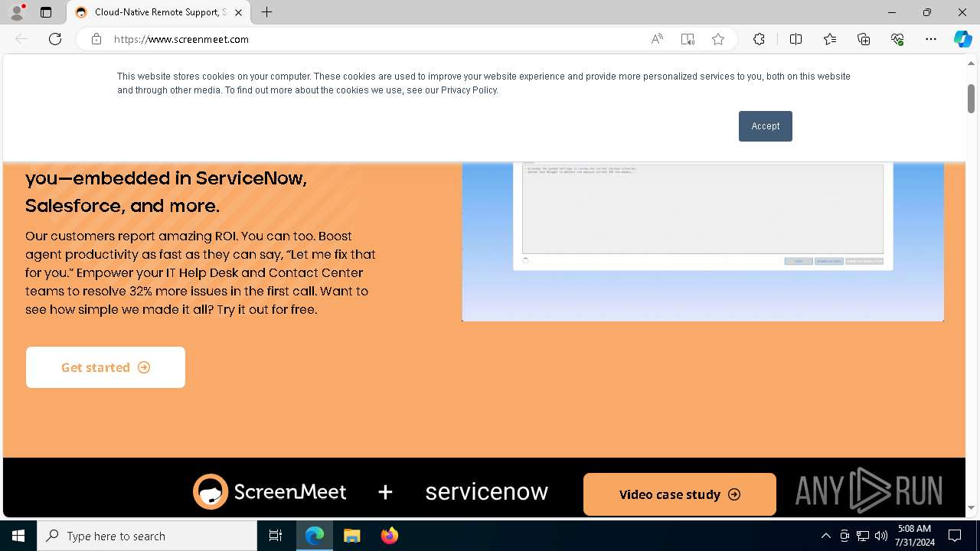
Task: Click the taskbar search box
Action: (x=147, y=536)
